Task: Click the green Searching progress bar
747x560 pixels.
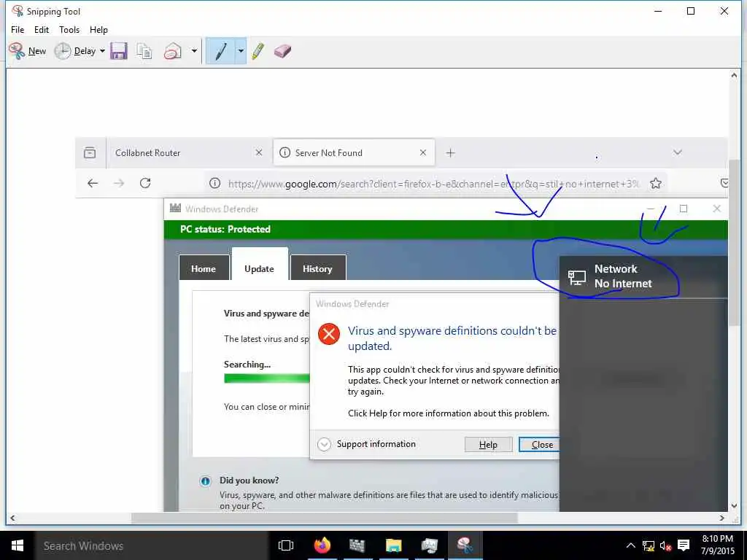Action: [267, 378]
